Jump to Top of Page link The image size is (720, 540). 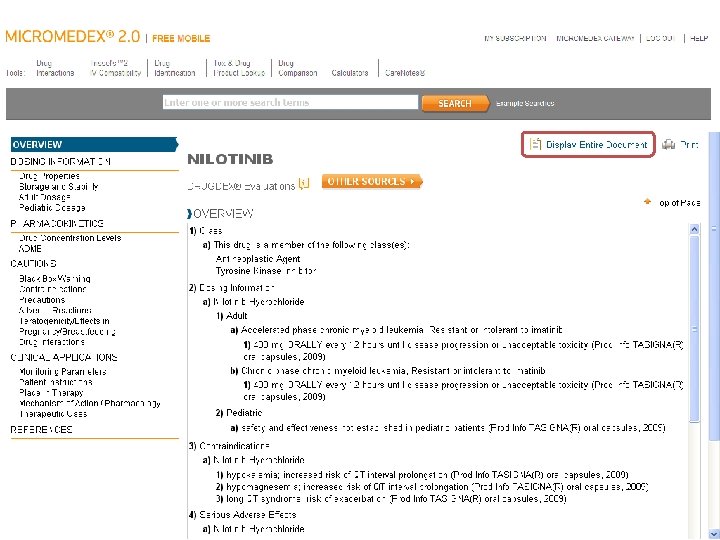pos(679,202)
